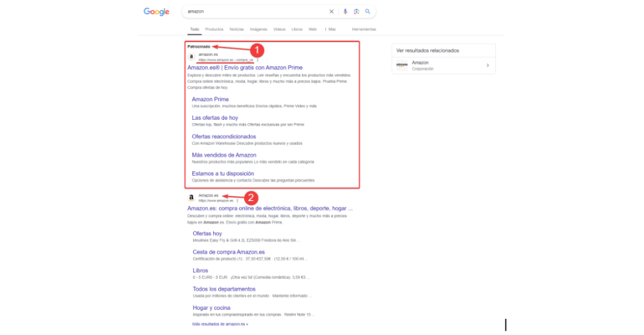The image size is (644, 335).
Task: Select the Todo tab
Action: click(x=194, y=30)
